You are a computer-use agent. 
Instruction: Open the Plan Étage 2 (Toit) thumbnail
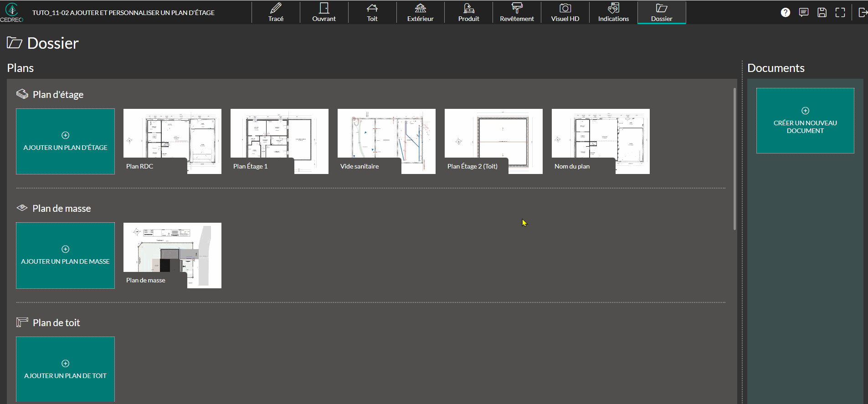[x=493, y=141]
